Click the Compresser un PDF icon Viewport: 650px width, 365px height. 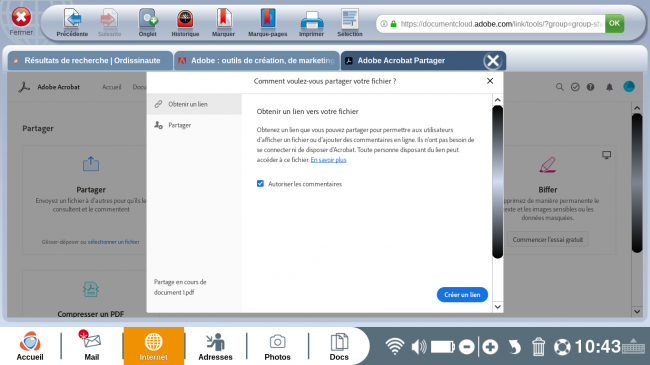90,289
